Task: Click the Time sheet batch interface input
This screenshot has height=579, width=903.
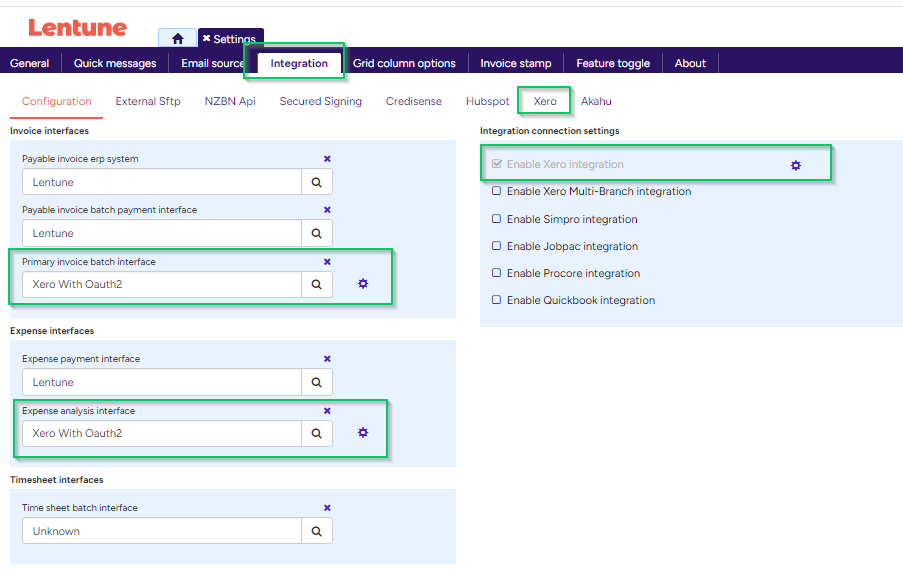Action: click(162, 531)
